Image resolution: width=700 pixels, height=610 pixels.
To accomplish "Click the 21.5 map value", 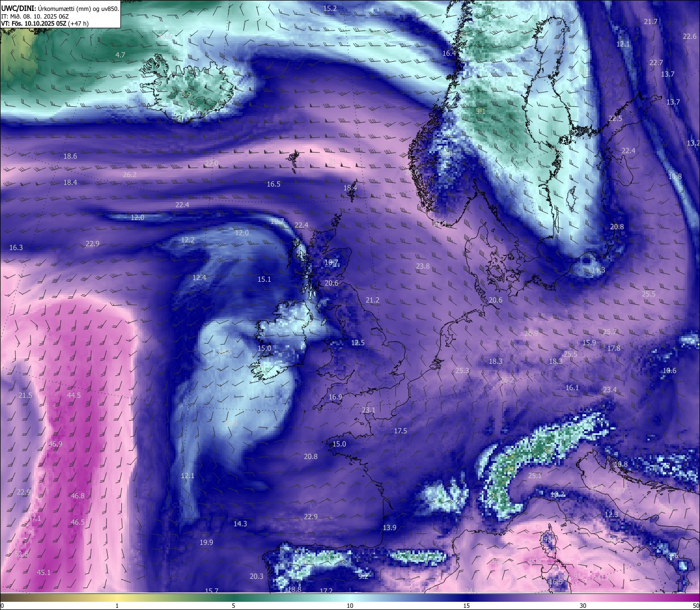I will point(25,395).
